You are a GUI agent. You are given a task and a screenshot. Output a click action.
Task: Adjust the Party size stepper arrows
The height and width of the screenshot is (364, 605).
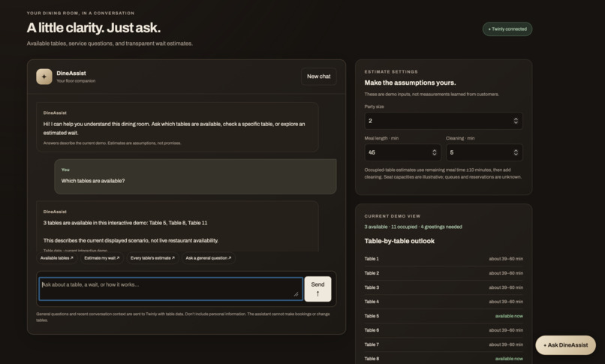pos(516,121)
